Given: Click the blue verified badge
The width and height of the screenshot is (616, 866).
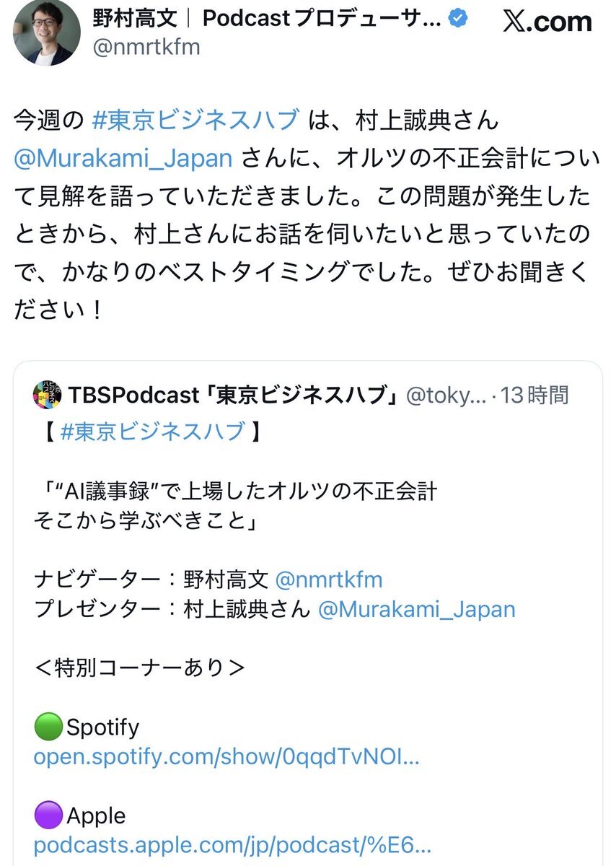Looking at the screenshot, I should coord(457,19).
